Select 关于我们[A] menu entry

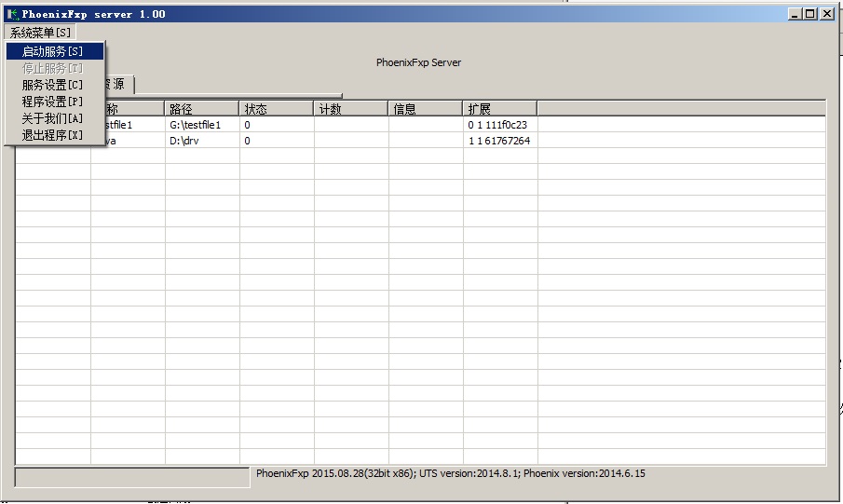click(x=54, y=118)
